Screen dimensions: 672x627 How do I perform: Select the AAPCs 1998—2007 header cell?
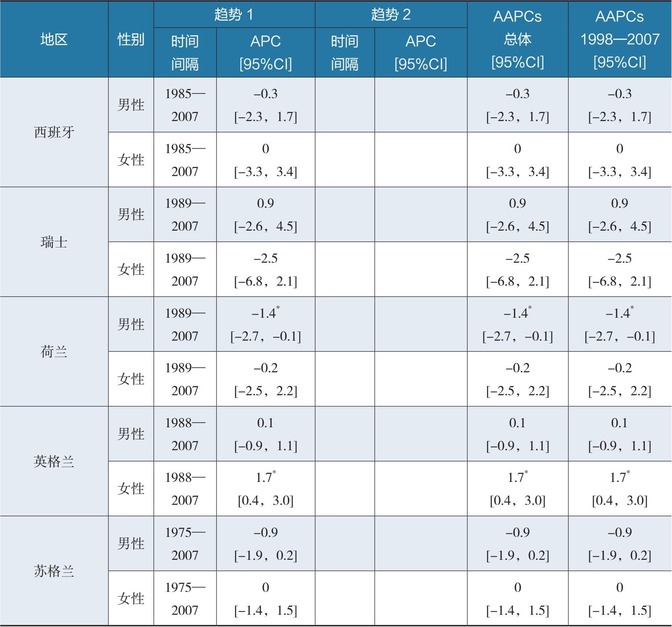[x=620, y=39]
